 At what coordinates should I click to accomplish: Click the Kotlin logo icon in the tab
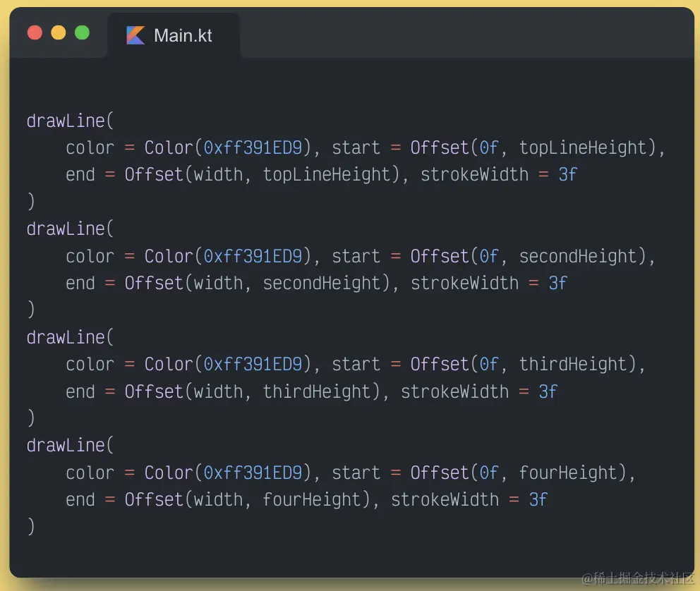135,35
